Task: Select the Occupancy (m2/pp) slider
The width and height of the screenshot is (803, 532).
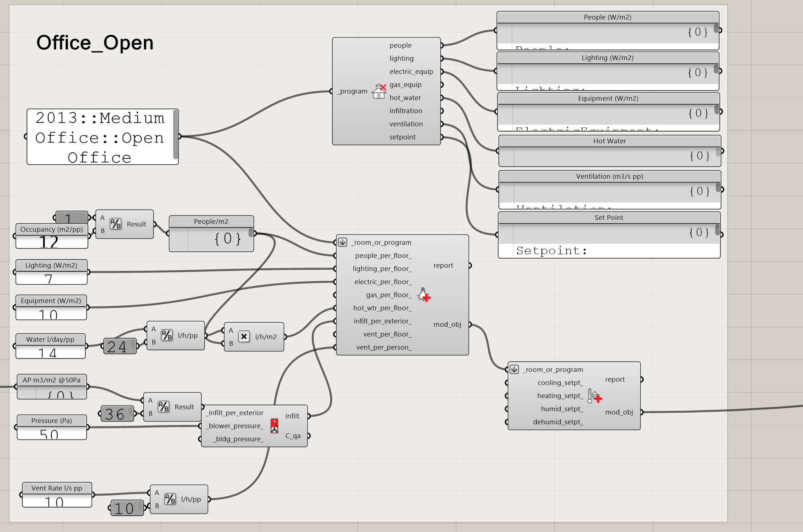Action: pos(52,236)
